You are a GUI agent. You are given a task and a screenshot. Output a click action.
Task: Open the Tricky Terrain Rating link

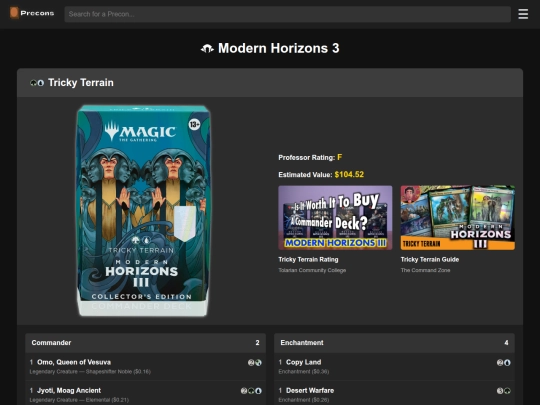308,259
